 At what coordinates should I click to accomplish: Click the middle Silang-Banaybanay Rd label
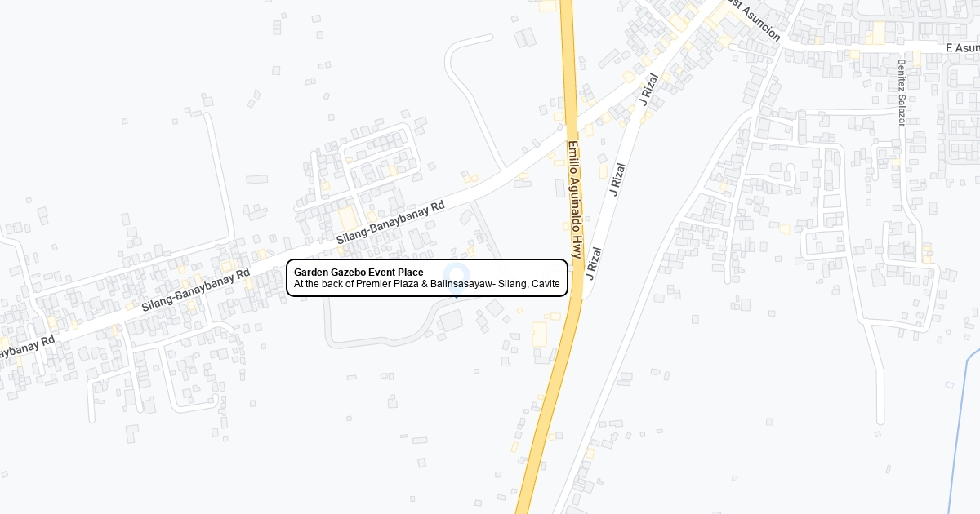[196, 290]
